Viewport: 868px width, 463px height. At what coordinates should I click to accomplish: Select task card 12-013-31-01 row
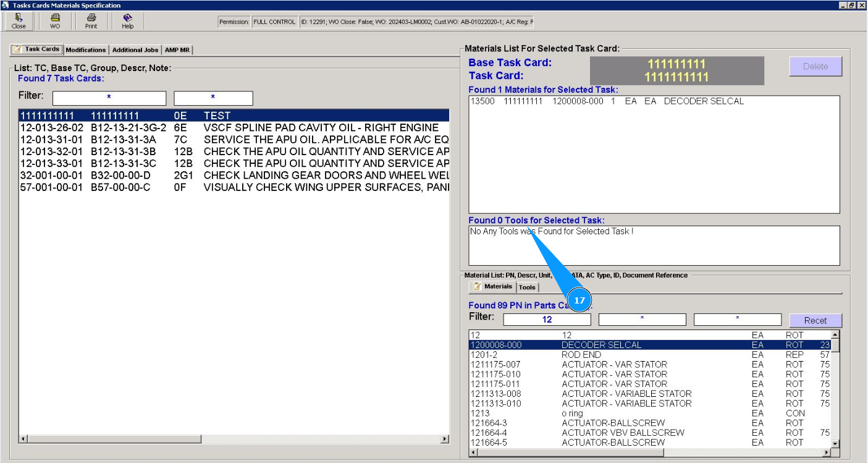[234, 140]
